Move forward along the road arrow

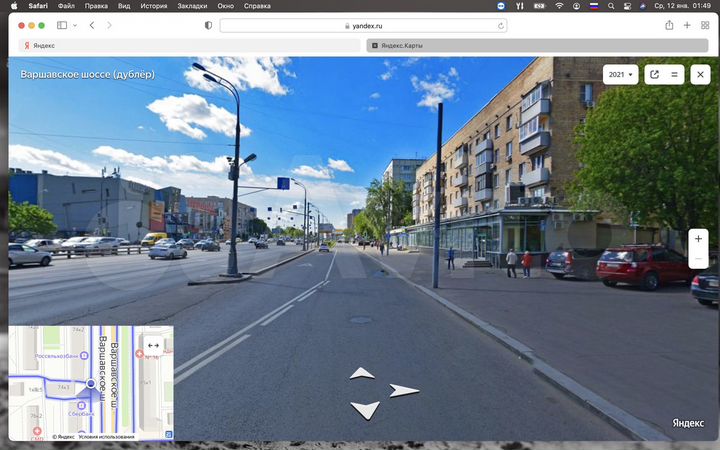click(x=362, y=373)
